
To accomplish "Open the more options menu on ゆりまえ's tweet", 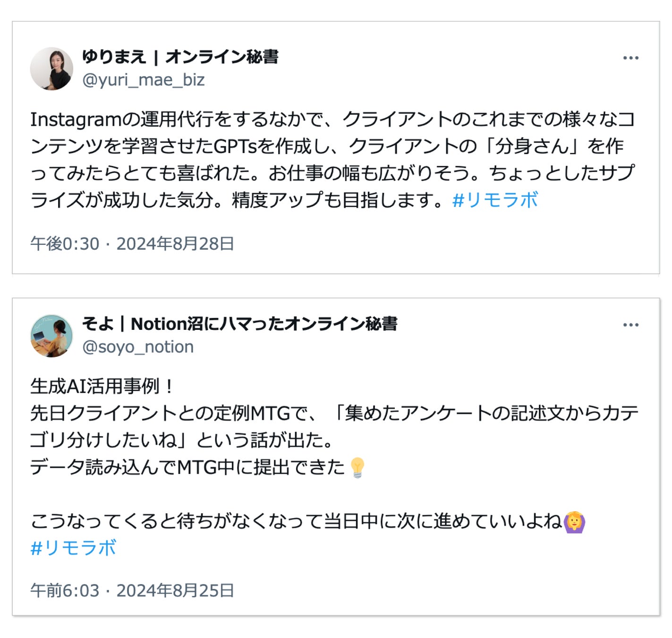I will coord(630,58).
